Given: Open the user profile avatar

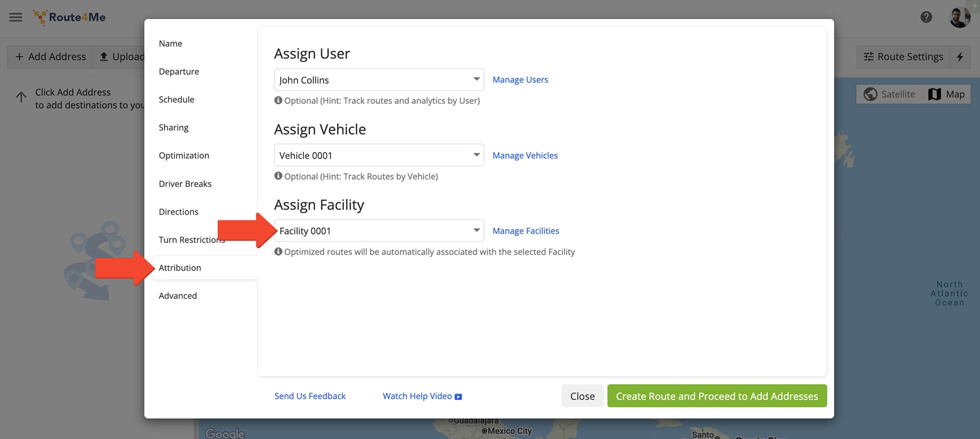Looking at the screenshot, I should click(959, 18).
